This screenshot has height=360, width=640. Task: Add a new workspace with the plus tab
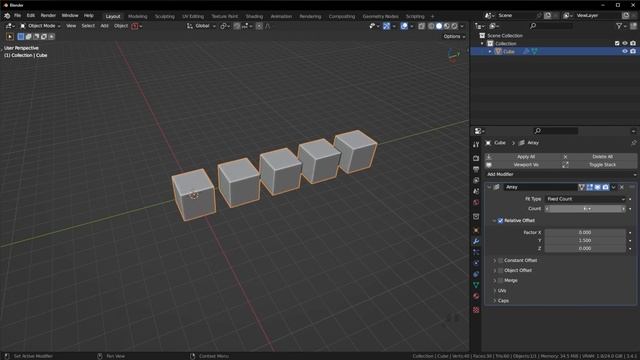[x=432, y=16]
